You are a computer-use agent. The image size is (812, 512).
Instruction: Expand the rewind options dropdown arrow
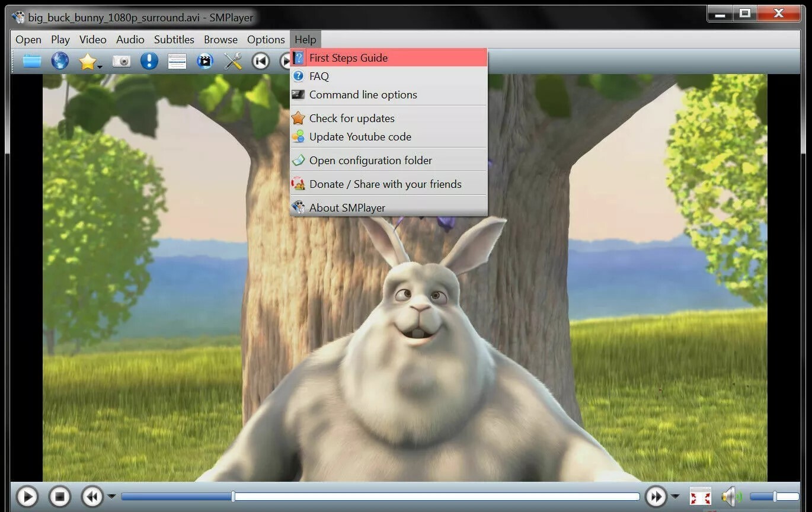point(111,496)
